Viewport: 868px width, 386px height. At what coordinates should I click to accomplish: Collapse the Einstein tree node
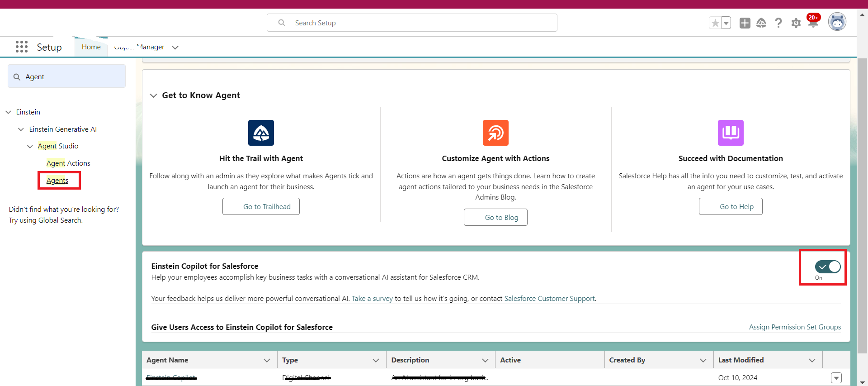8,112
